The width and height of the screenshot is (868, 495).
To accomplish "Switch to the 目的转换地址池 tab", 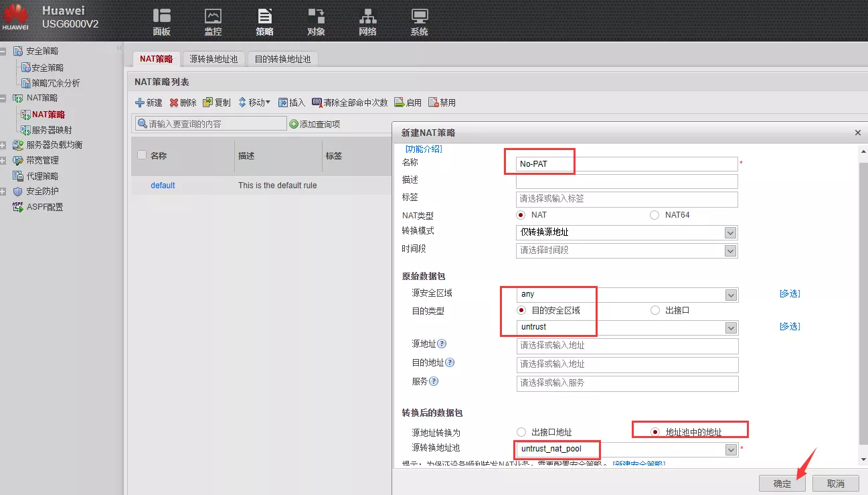I will (x=282, y=59).
